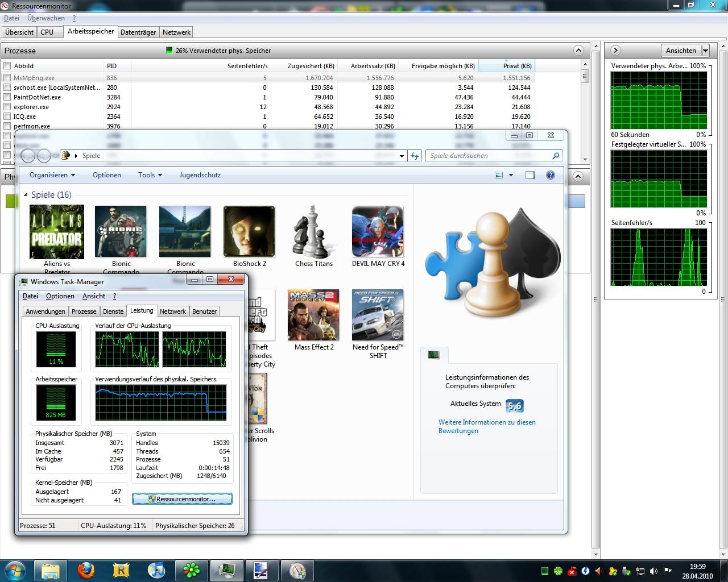Open the recent pages dropdown beside the forward arrow

click(55, 156)
